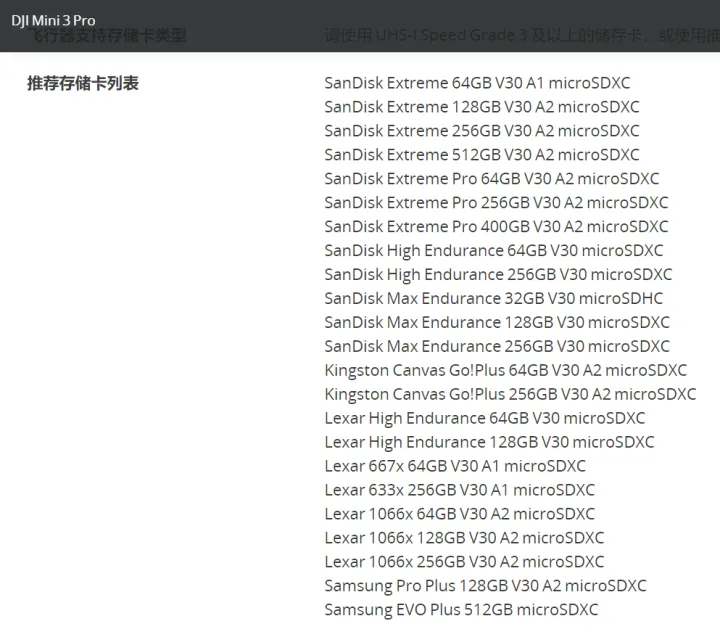Screen dimensions: 720x637
Task: Select Kingston Canvas Go!Plus 256GB line
Action: point(510,394)
